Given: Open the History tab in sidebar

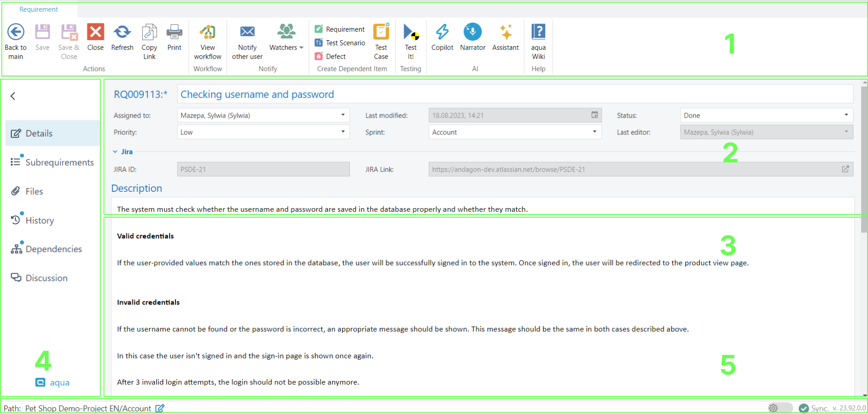Looking at the screenshot, I should tap(39, 220).
